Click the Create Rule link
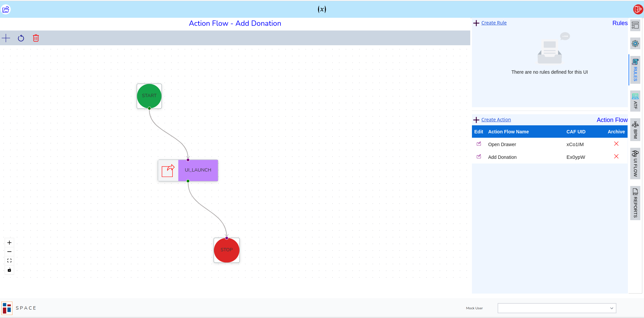Image resolution: width=644 pixels, height=318 pixels. (x=494, y=23)
